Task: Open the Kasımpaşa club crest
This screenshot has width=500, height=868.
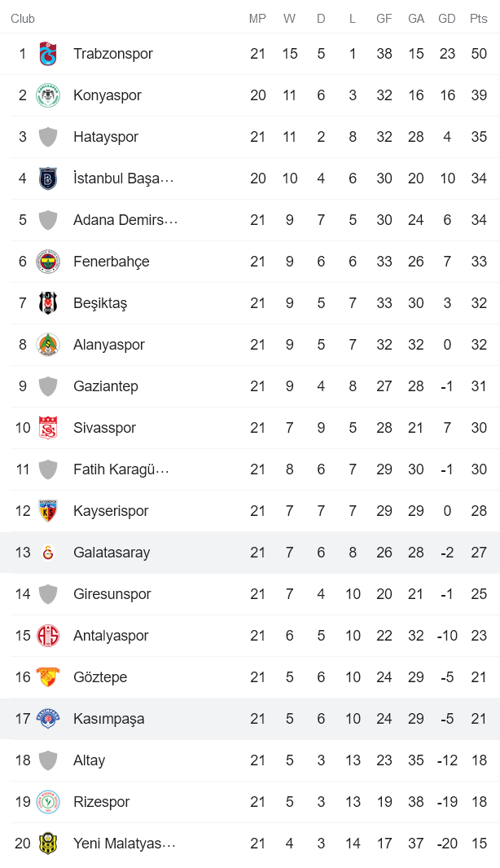Action: click(x=49, y=719)
